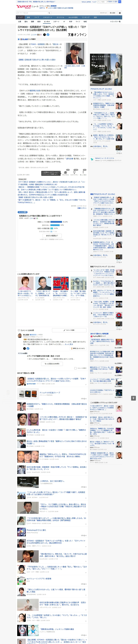The width and height of the screenshot is (138, 644).
Task: Click もっと見る(1193件) comments button
Action: [x=52, y=364]
